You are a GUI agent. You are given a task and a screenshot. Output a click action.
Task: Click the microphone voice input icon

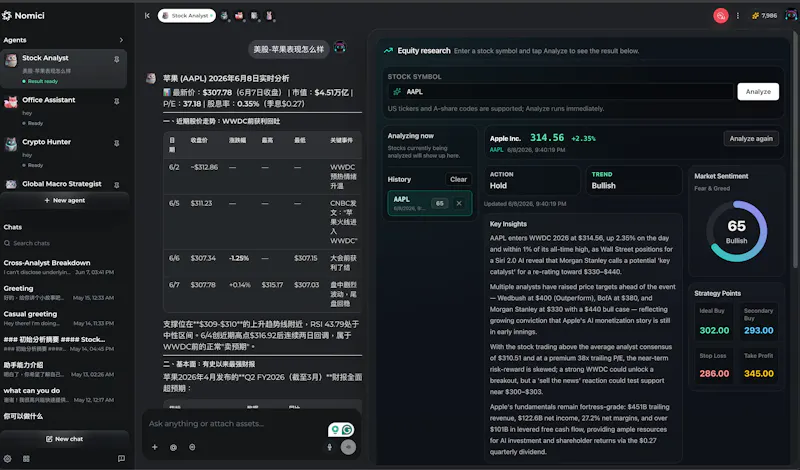[330, 447]
